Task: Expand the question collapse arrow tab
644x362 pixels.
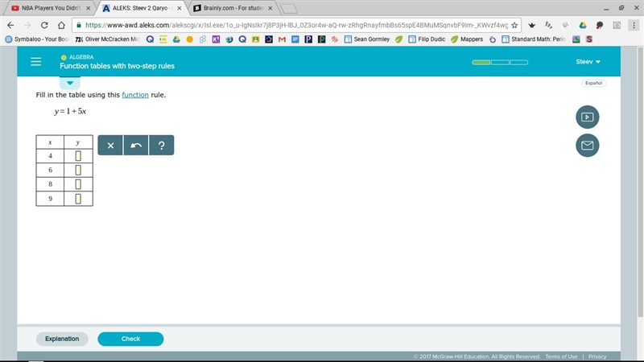Action: pos(70,83)
